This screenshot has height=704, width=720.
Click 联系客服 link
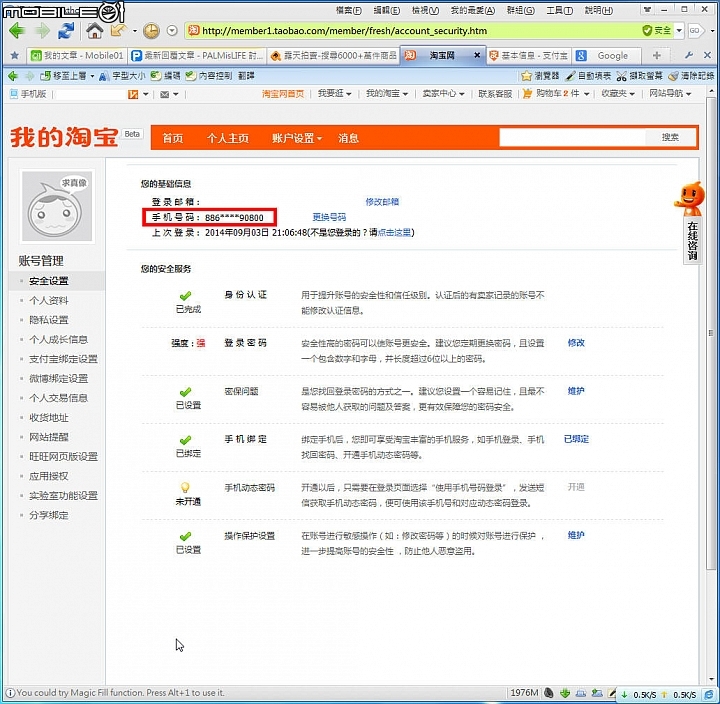point(495,94)
